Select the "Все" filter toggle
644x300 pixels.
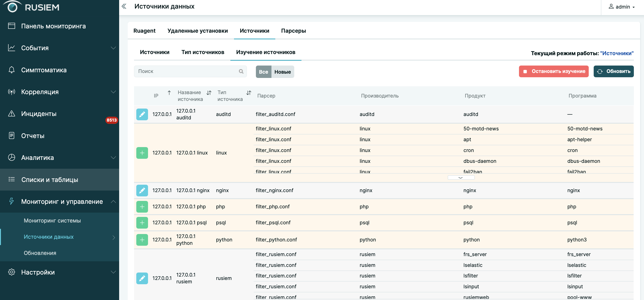pyautogui.click(x=263, y=72)
